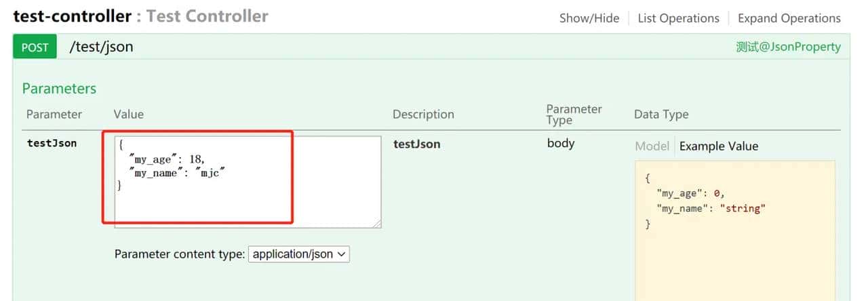The height and width of the screenshot is (301, 868).
Task: Click the Description column header
Action: (423, 115)
